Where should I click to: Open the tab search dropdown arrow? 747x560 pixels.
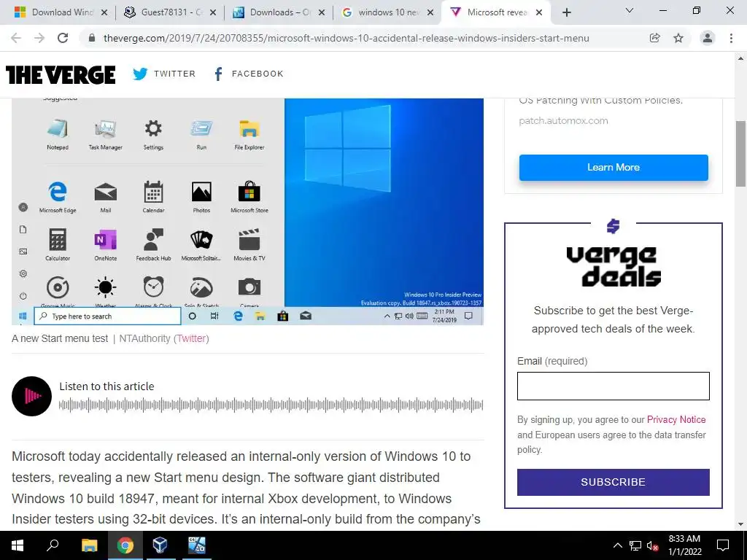[x=630, y=10]
